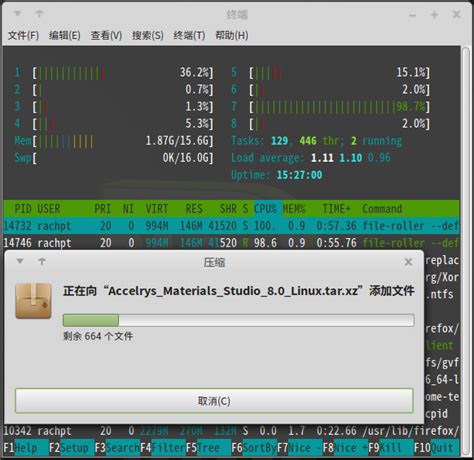Click the 取消(C) button in the compression dialog
The height and width of the screenshot is (460, 474).
(214, 401)
